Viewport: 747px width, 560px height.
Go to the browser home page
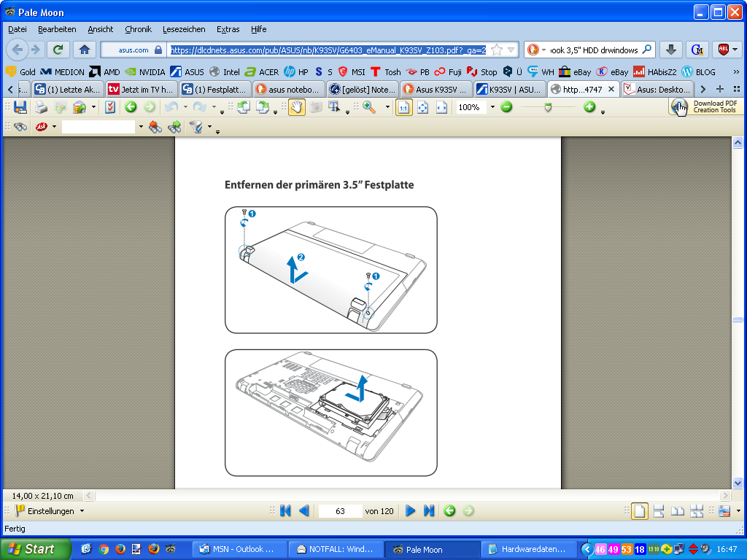click(x=85, y=50)
